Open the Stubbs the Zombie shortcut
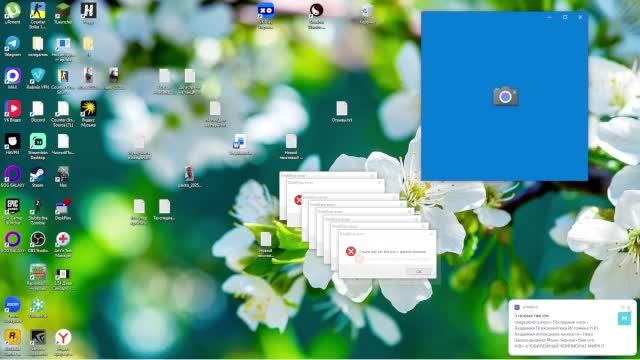 click(x=38, y=207)
